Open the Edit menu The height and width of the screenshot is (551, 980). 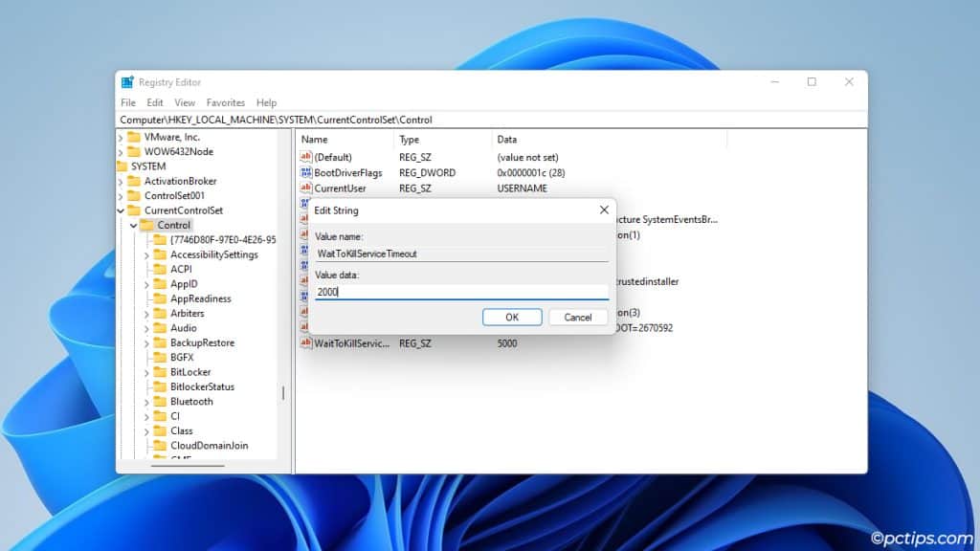155,102
